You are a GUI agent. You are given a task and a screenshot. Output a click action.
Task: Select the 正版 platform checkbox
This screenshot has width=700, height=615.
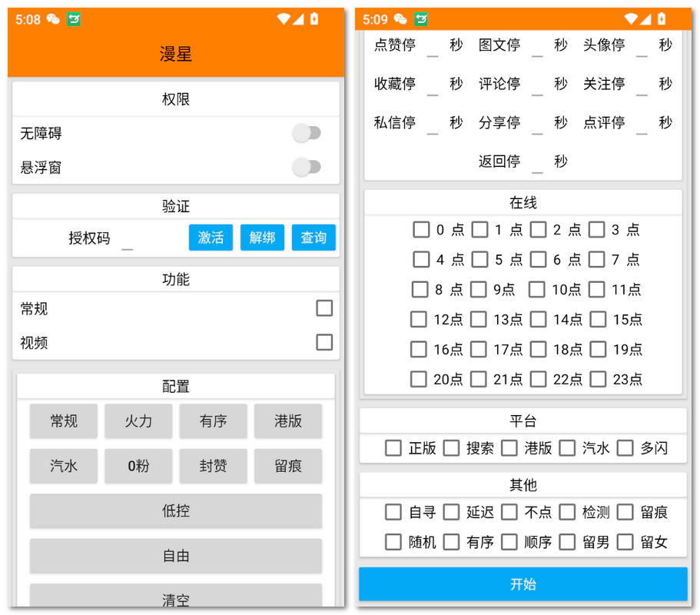tap(393, 447)
